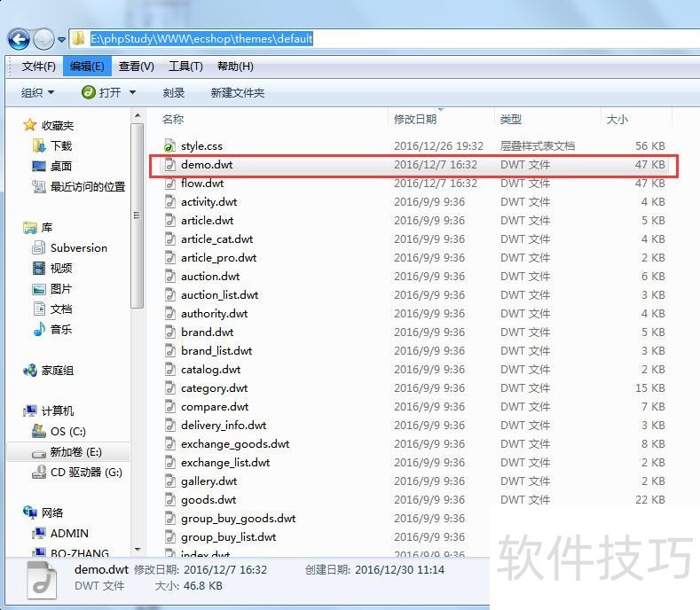Open the 文件(F) menu

pyautogui.click(x=38, y=66)
